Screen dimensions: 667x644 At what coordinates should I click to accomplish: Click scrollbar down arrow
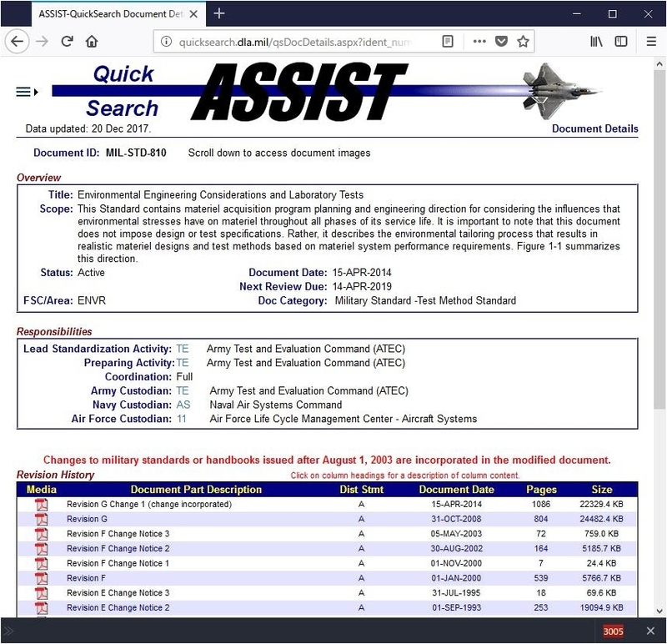659,611
